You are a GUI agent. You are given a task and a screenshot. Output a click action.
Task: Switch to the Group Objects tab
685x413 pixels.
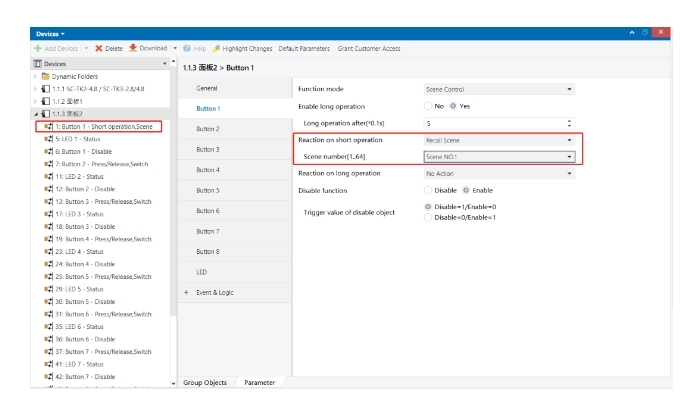tap(205, 382)
